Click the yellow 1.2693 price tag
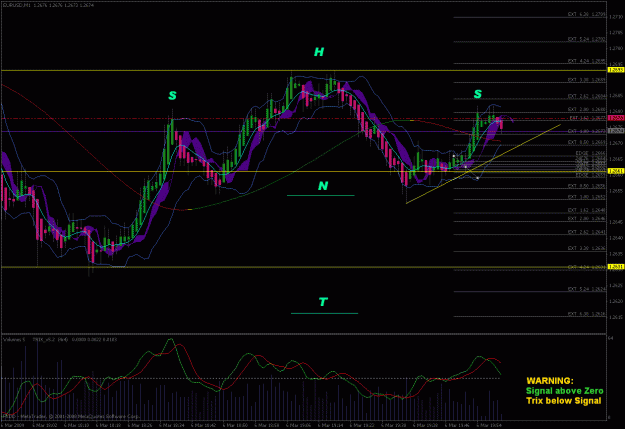Screen dimensions: 625x429 tap(616, 70)
